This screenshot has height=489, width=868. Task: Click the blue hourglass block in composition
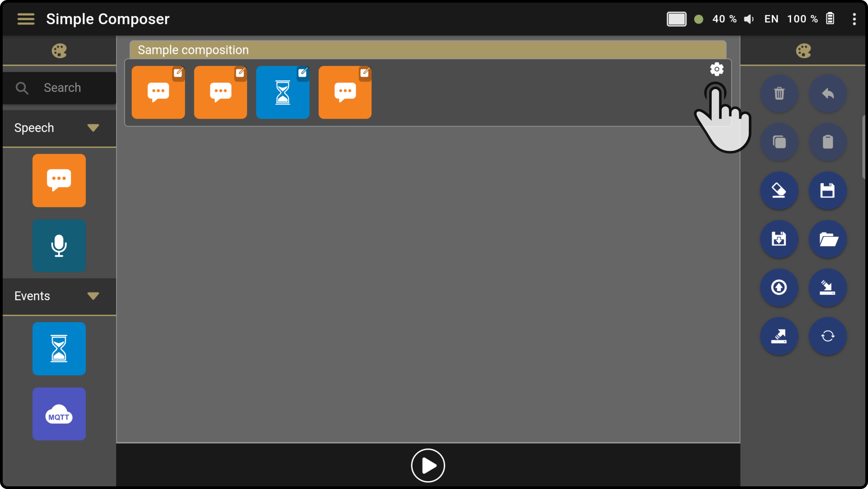click(282, 92)
